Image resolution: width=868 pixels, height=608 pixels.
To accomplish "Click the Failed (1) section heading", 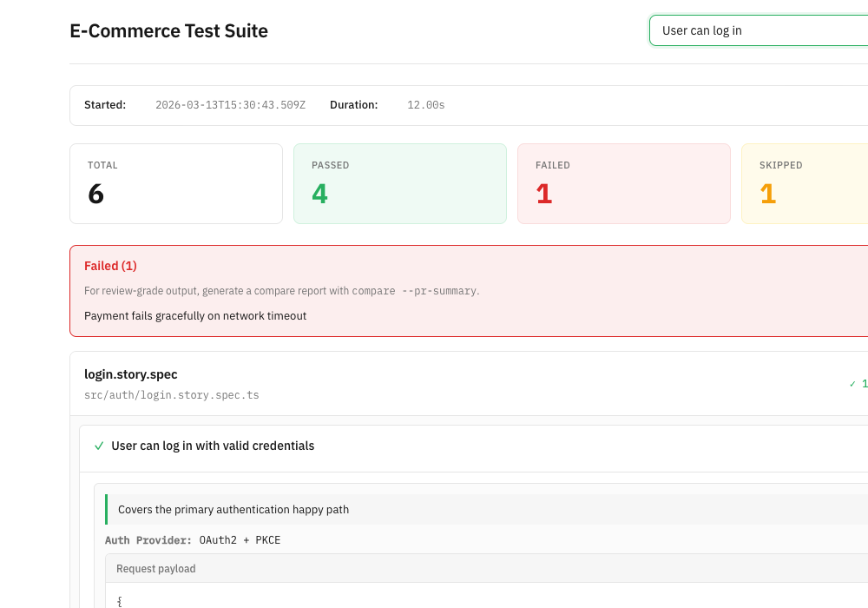I will [110, 266].
